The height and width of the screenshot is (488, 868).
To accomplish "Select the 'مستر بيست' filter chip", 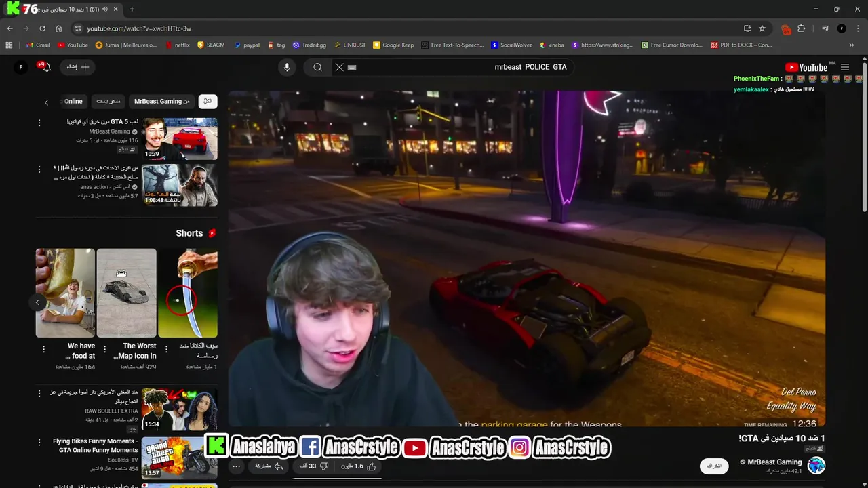I will (108, 102).
